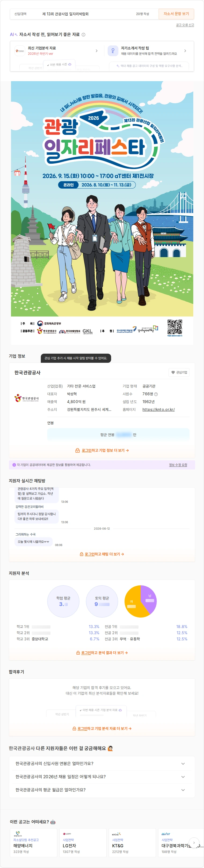Click the chat message 오늘 몇시에 나올까요ㅠㅠ
The image size is (204, 868).
coord(34,541)
